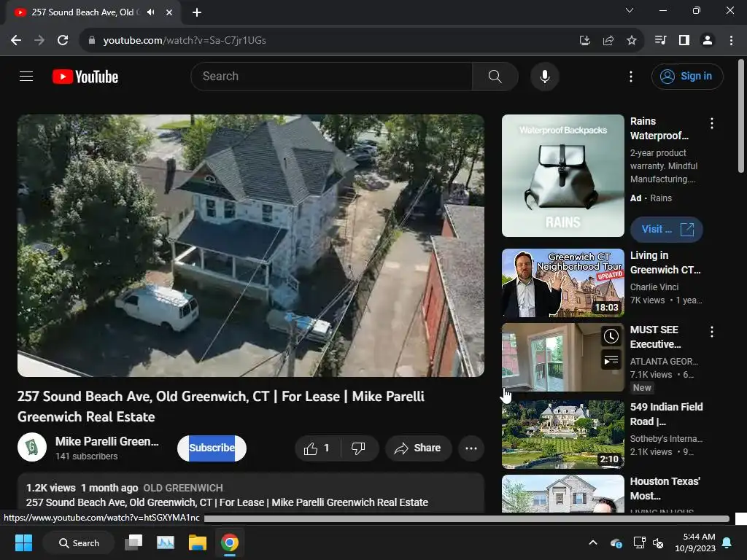
Task: Show hidden system tray icons
Action: pyautogui.click(x=593, y=542)
